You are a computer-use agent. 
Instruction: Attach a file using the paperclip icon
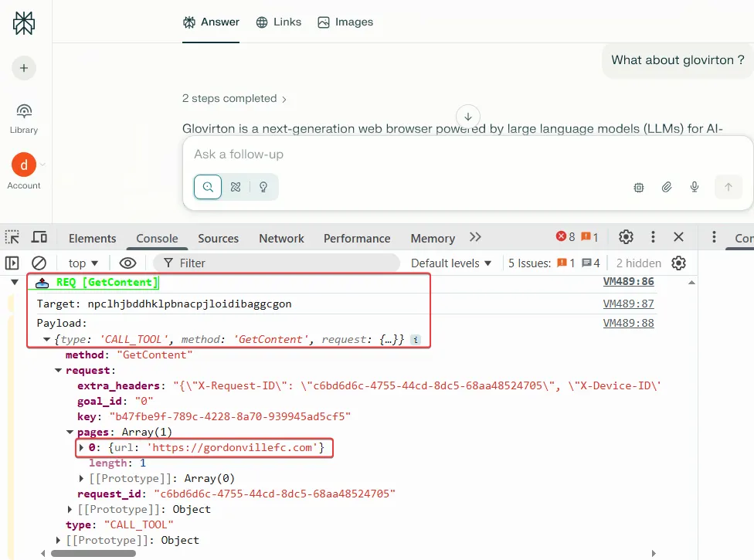666,186
